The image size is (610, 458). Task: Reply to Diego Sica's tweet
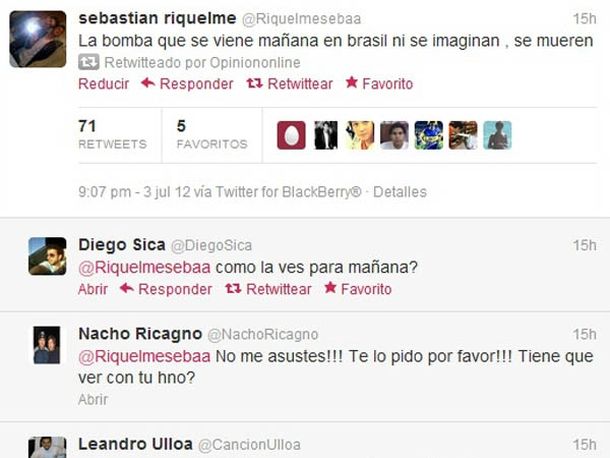(x=166, y=289)
